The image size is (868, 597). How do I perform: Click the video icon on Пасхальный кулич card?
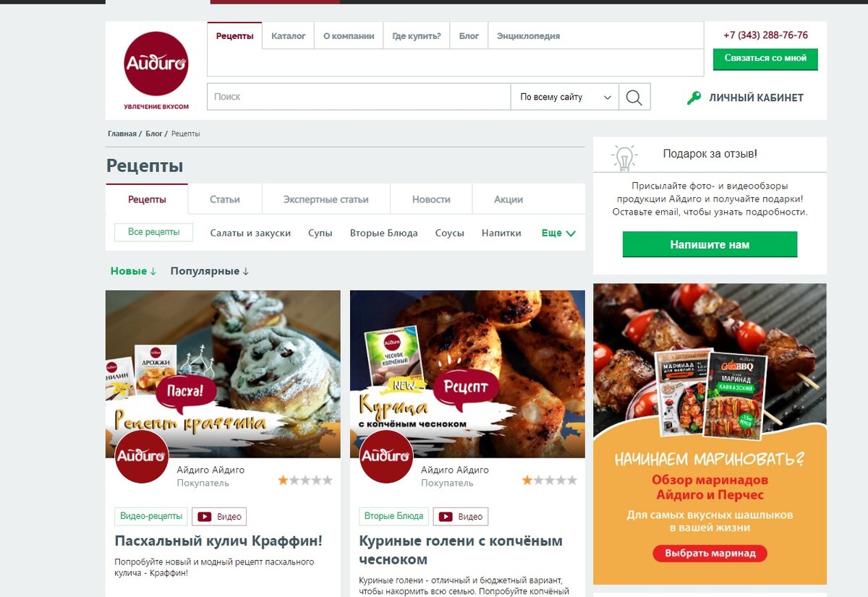coord(205,517)
